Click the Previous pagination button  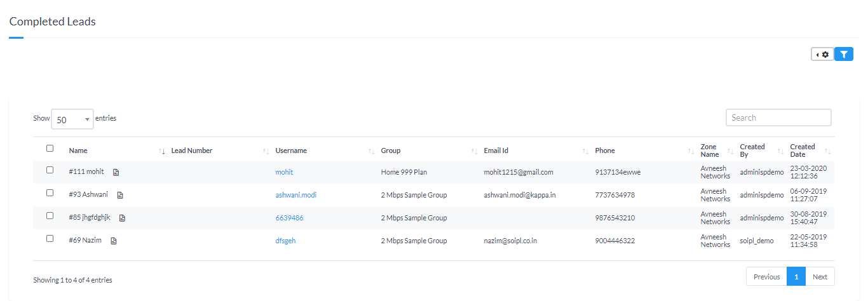click(766, 277)
